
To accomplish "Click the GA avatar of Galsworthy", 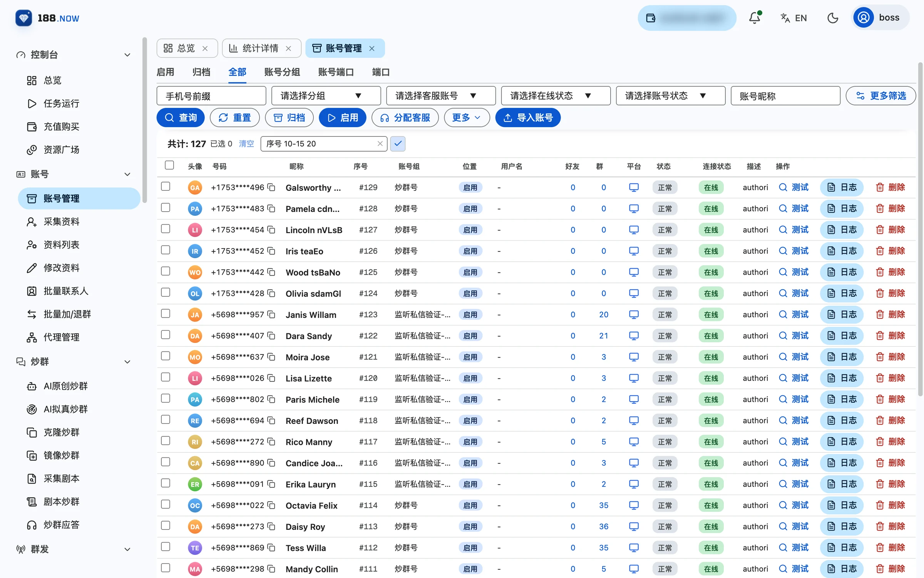I will click(195, 187).
